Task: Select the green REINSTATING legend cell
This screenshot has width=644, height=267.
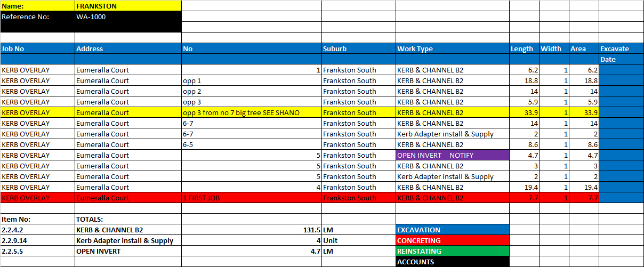Action: (x=452, y=251)
